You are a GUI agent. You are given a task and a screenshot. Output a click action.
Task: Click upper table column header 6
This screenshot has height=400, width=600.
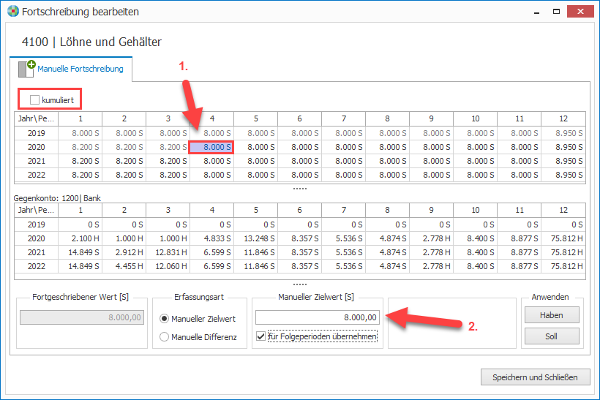[x=300, y=119]
